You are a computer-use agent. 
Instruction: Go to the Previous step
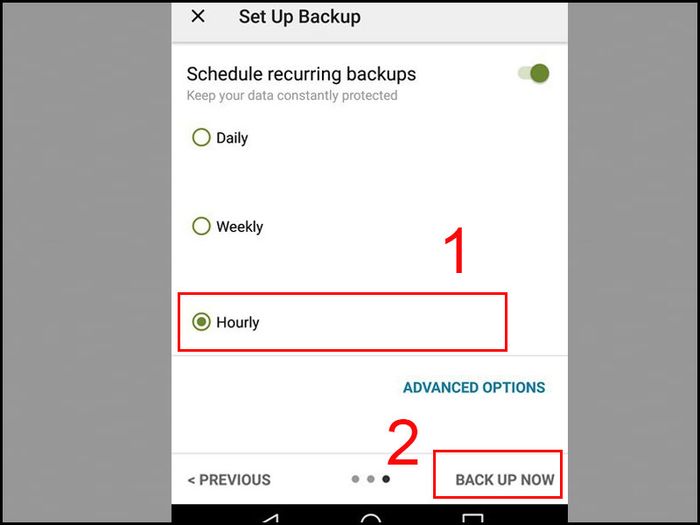229,480
